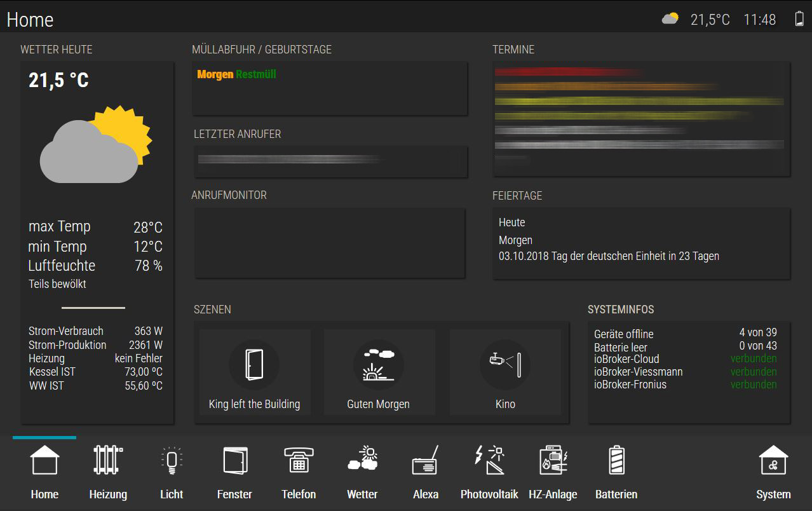Click the Heizung kein Fehler row
812x511 pixels.
pyautogui.click(x=95, y=358)
